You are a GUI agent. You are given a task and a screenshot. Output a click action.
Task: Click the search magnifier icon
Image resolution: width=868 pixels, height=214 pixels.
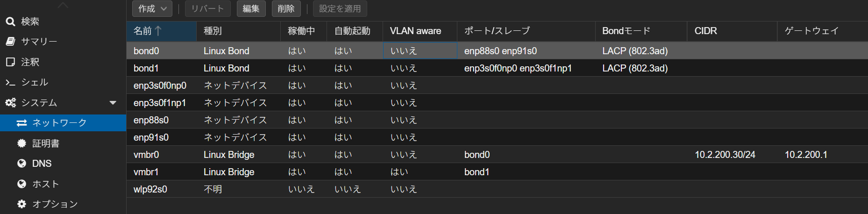point(10,21)
